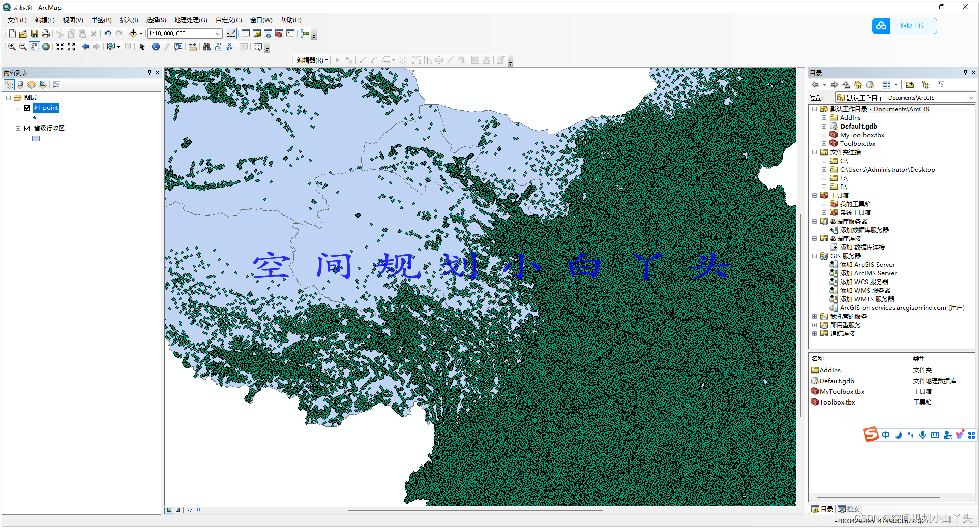Open the Python window
The width and height of the screenshot is (980, 528).
tap(290, 34)
